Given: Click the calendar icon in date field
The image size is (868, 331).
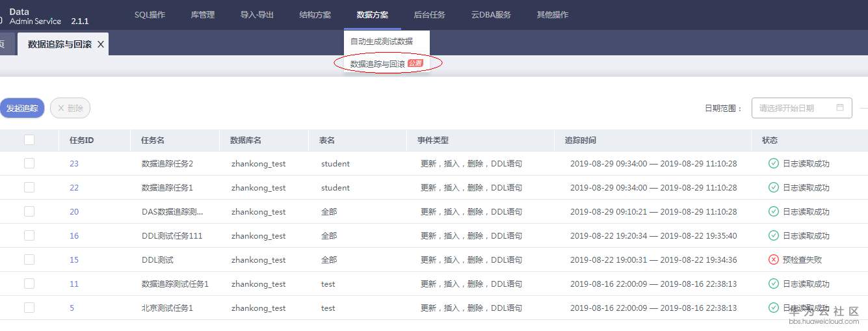Looking at the screenshot, I should pos(840,108).
